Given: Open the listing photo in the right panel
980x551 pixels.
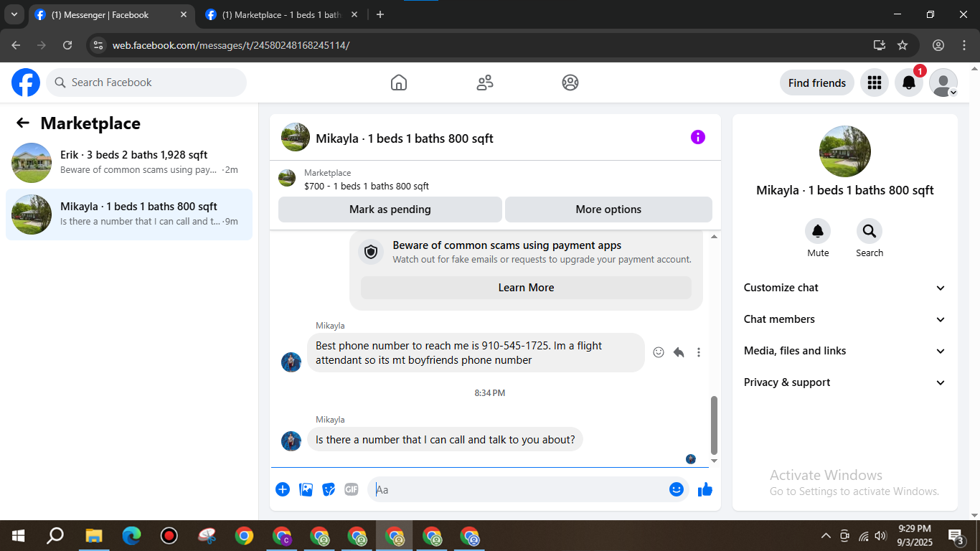Looking at the screenshot, I should coord(845,151).
